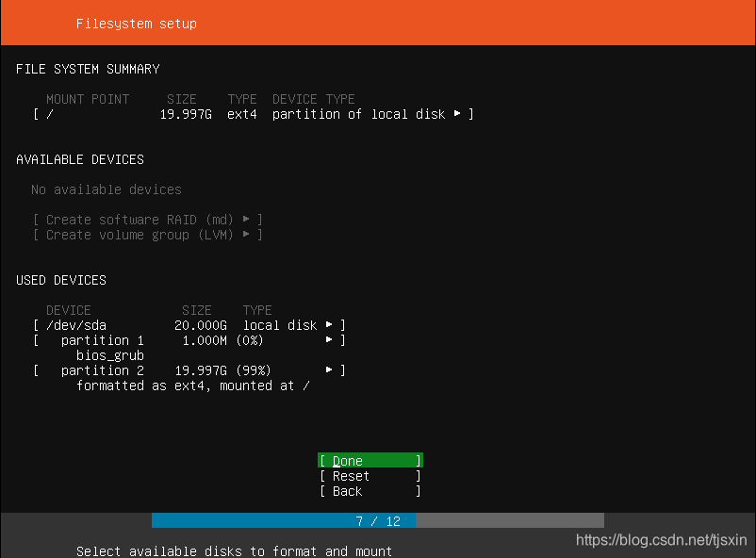
Task: Click the AVAILABLE DEVICES heading
Action: click(80, 159)
